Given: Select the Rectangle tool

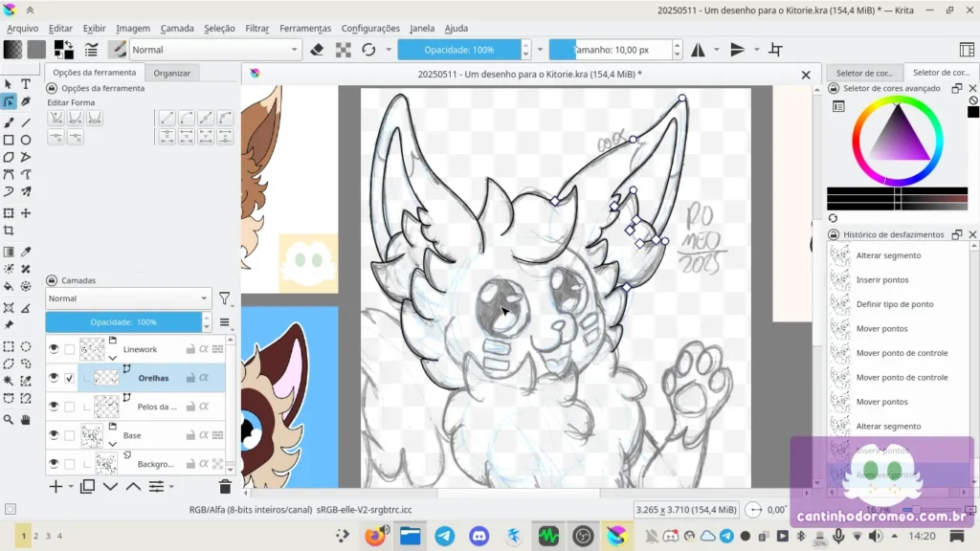Looking at the screenshot, I should pos(9,140).
